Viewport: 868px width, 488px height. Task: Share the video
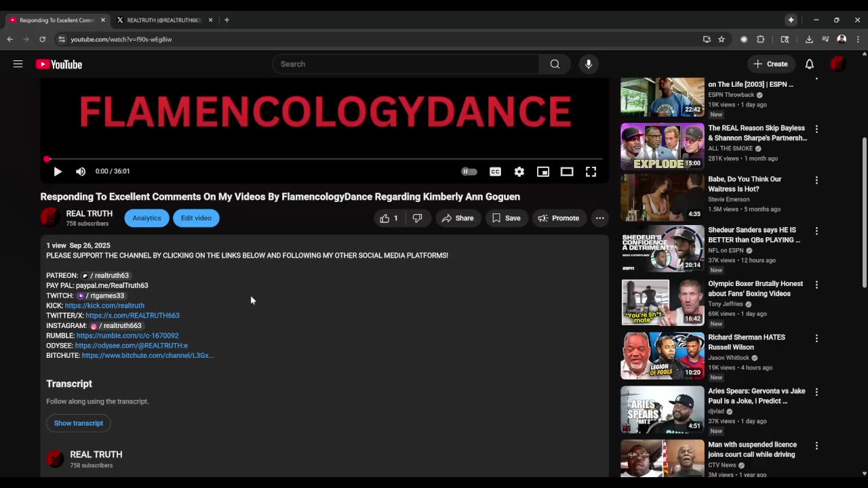coord(458,218)
